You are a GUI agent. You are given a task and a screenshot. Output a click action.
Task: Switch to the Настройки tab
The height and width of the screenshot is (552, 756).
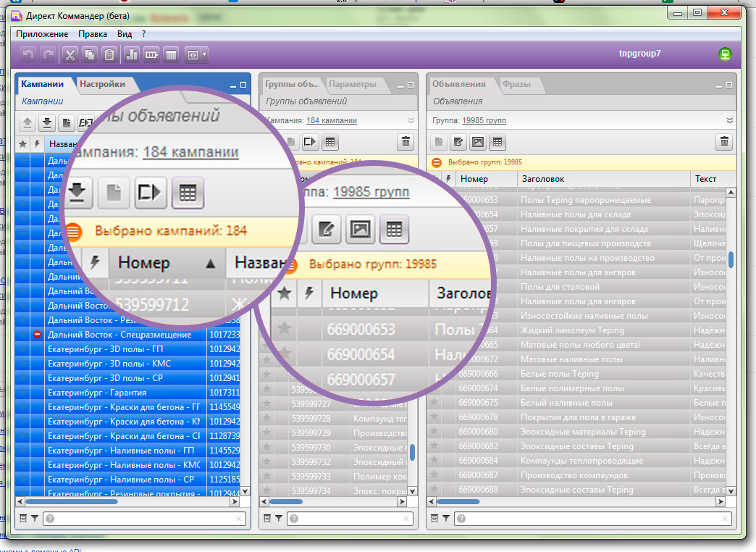pyautogui.click(x=102, y=84)
